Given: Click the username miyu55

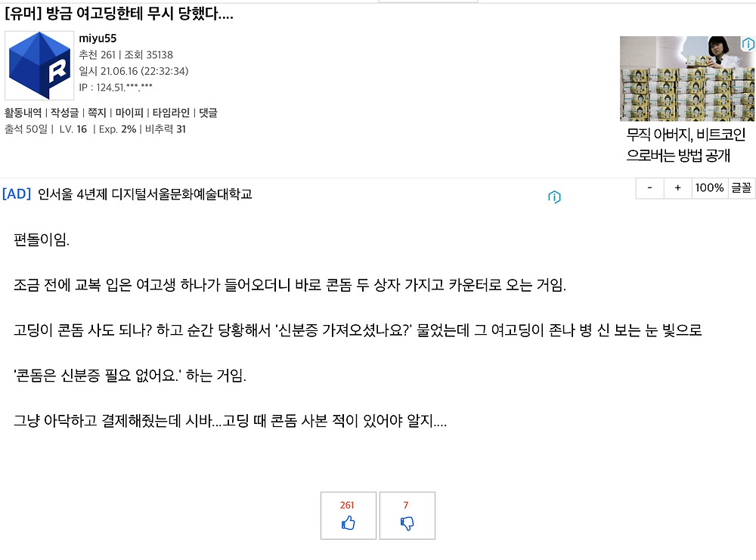Looking at the screenshot, I should click(98, 38).
